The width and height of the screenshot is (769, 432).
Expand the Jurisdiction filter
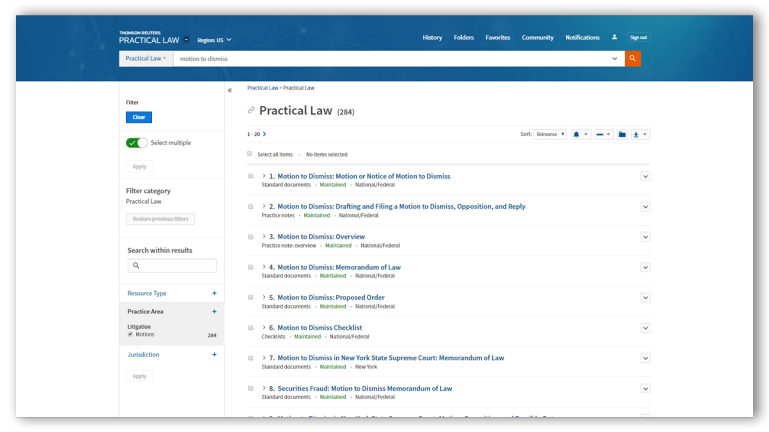(214, 354)
